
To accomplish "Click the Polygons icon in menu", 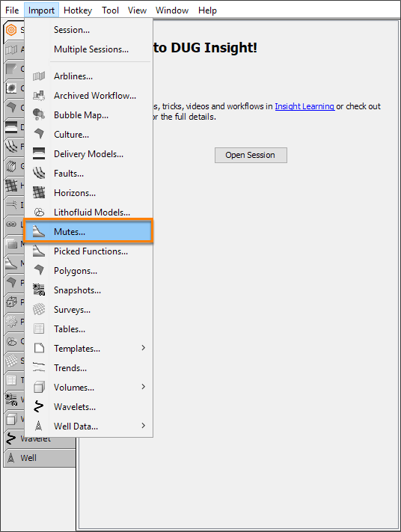I will (39, 270).
